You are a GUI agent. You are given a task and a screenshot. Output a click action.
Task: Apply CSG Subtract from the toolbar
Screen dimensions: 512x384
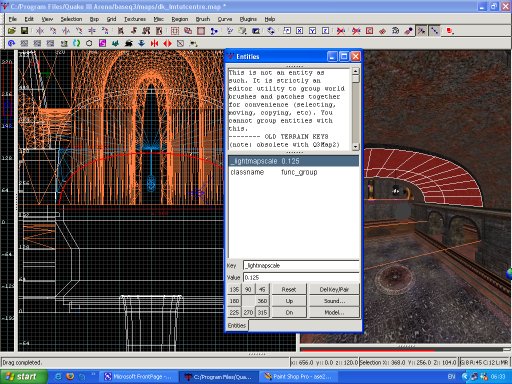175,31
